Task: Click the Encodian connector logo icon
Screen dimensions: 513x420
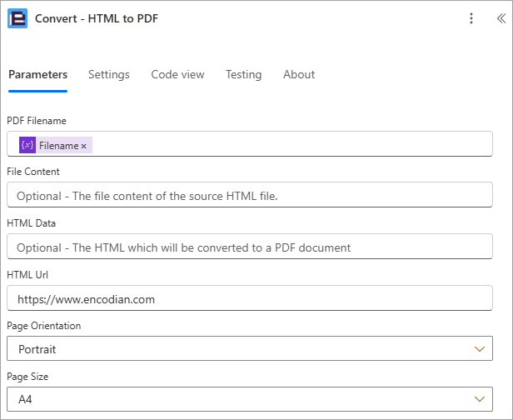Action: (17, 18)
